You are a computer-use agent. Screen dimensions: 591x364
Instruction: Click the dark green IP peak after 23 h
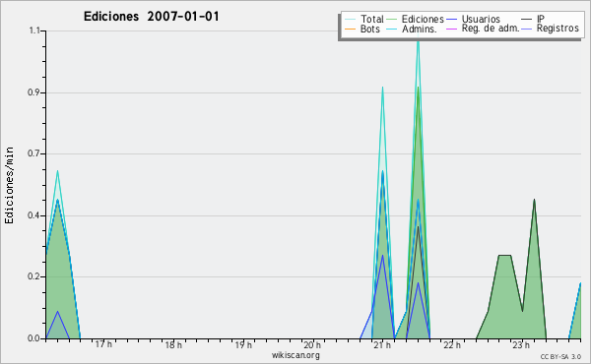pos(534,201)
